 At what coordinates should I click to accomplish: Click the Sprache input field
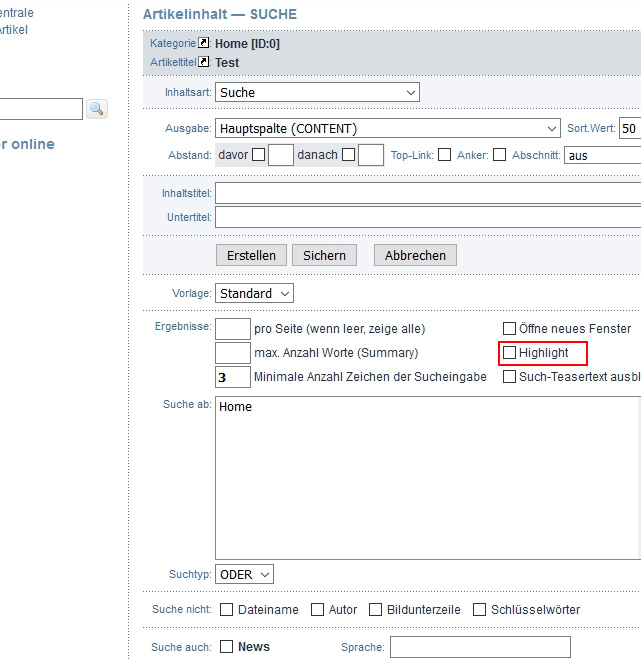pyautogui.click(x=480, y=647)
